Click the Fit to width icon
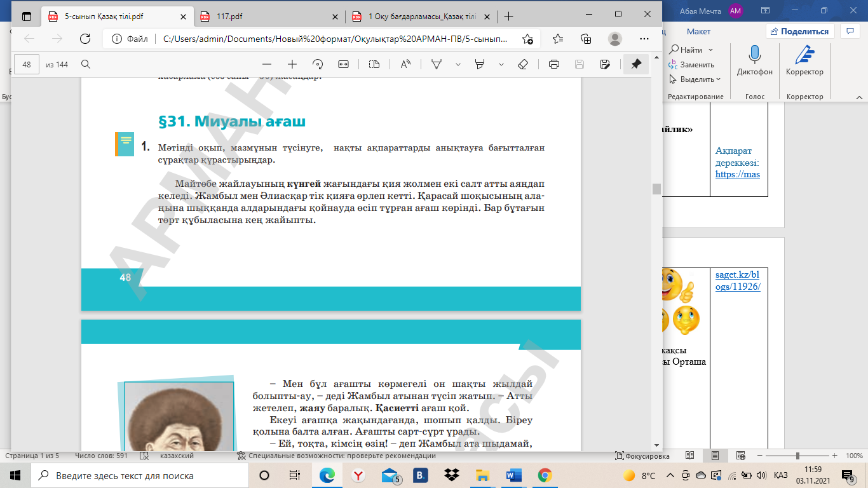Image resolution: width=868 pixels, height=488 pixels. tap(344, 64)
